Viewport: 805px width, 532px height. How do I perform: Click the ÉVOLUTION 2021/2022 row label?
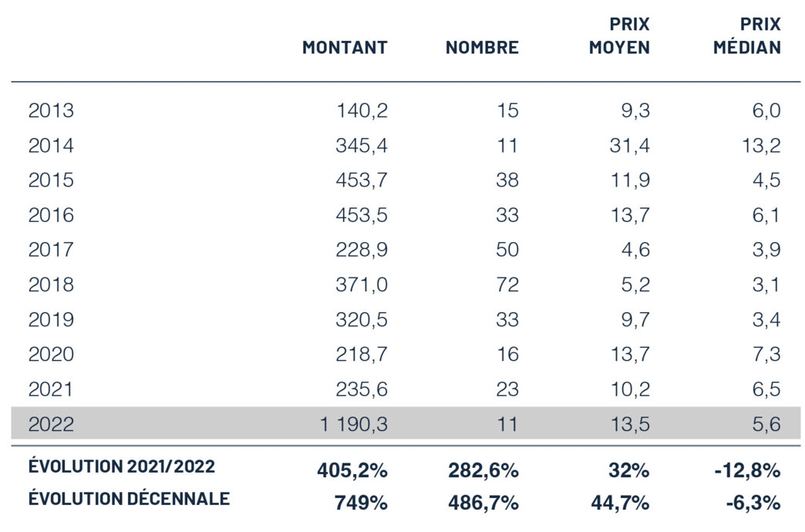coord(122,466)
